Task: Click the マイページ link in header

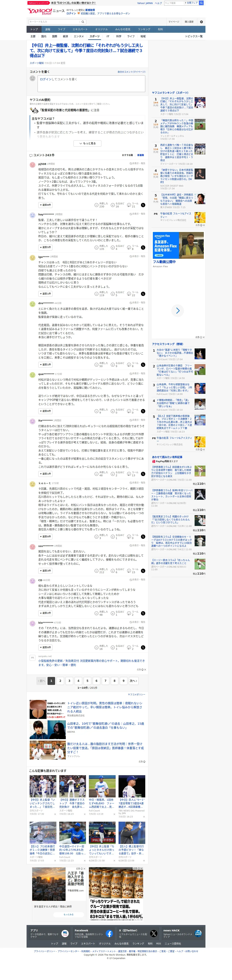Action: [174, 22]
